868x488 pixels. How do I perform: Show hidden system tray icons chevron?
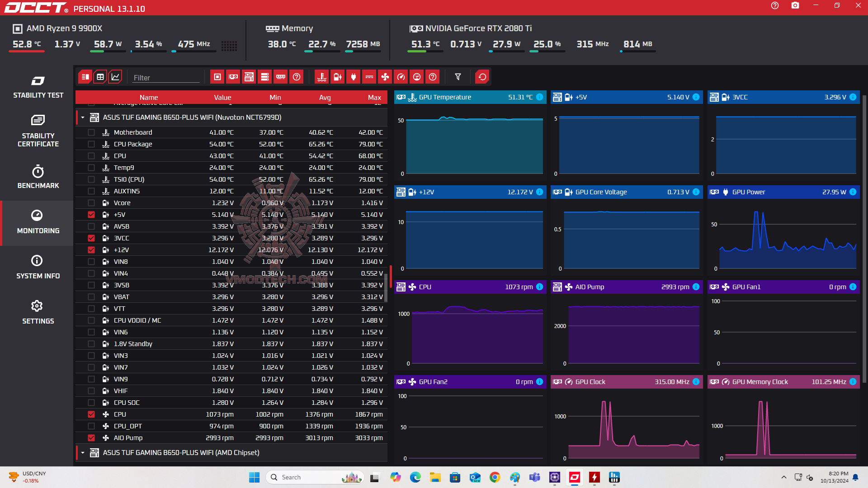coord(783,477)
